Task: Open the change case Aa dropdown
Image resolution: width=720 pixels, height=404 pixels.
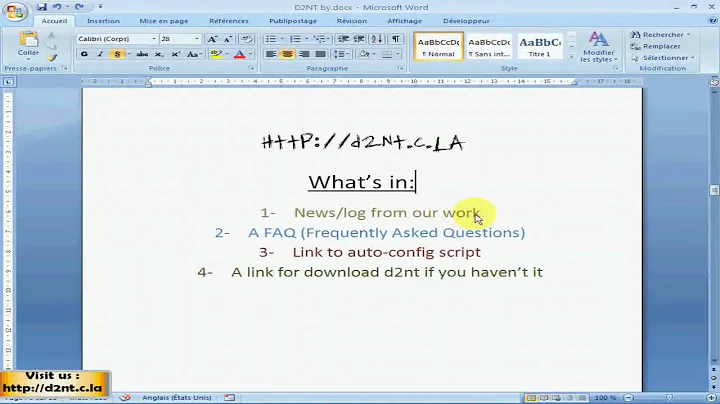Action: [x=195, y=54]
